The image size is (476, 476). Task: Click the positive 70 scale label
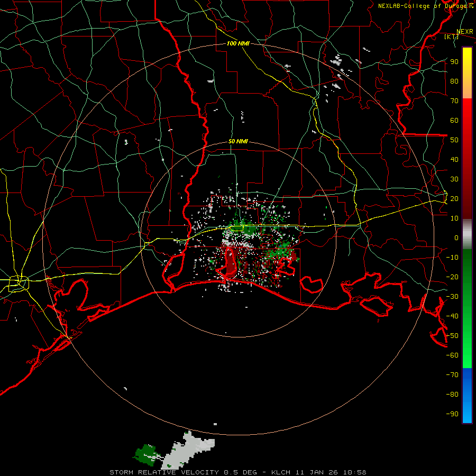(x=454, y=101)
